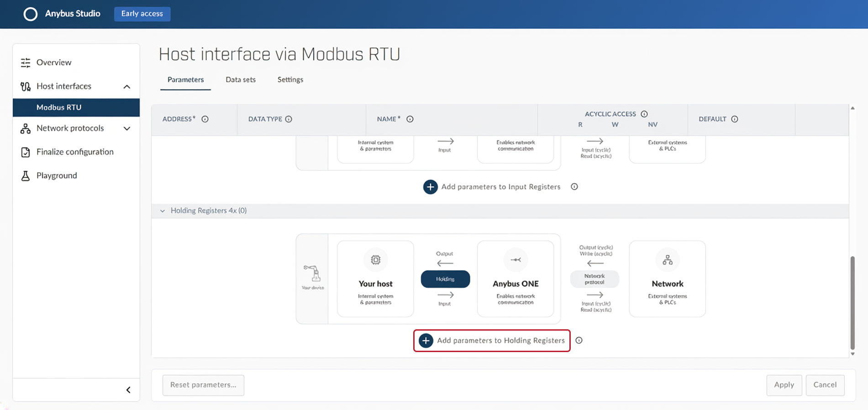Show info for ACYCLIC ACCESS column
The width and height of the screenshot is (868, 410).
click(x=644, y=114)
